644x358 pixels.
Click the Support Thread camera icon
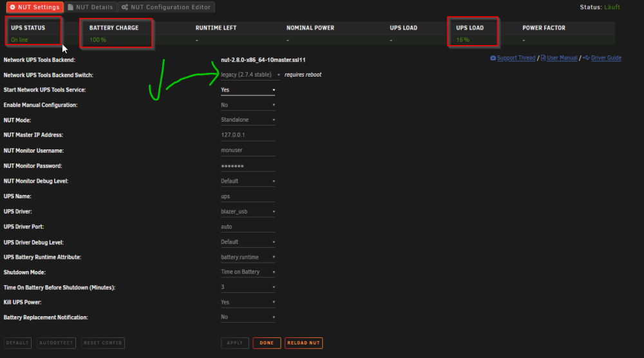493,58
